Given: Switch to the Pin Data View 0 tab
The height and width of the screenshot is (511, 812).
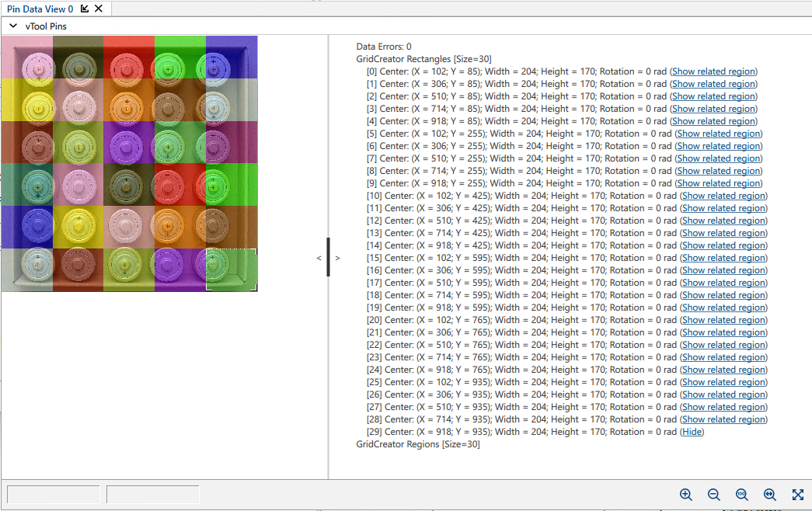Looking at the screenshot, I should (x=39, y=9).
